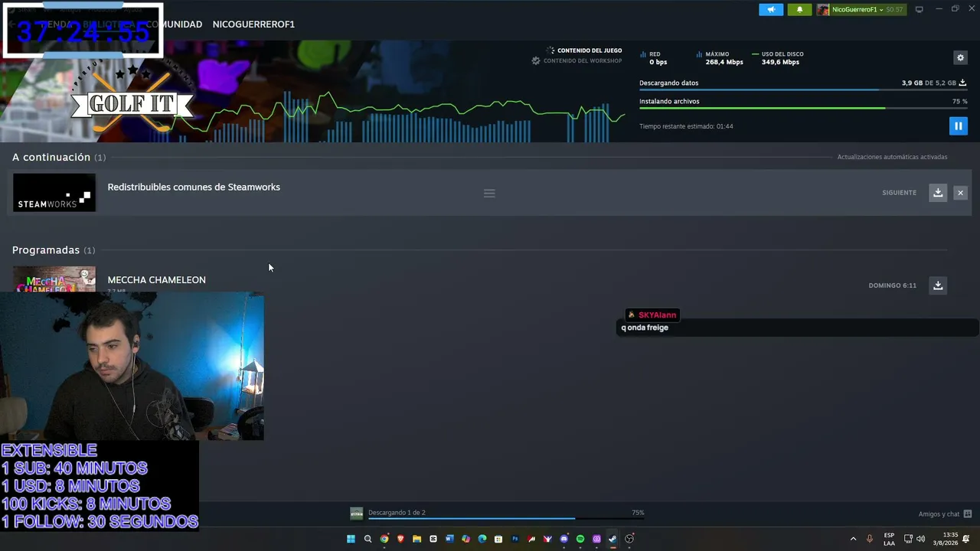Open Steam notifications bell

(x=799, y=9)
